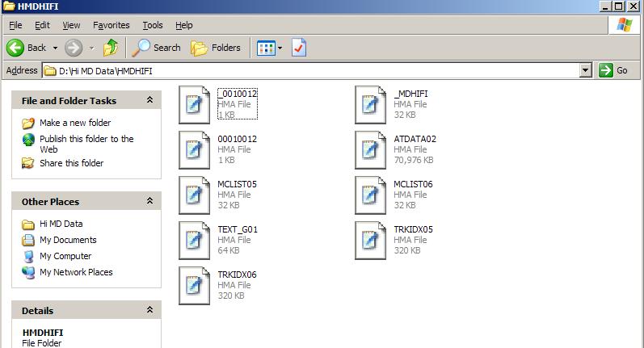This screenshot has width=644, height=348.
Task: Collapse the Details panel
Action: [x=150, y=310]
